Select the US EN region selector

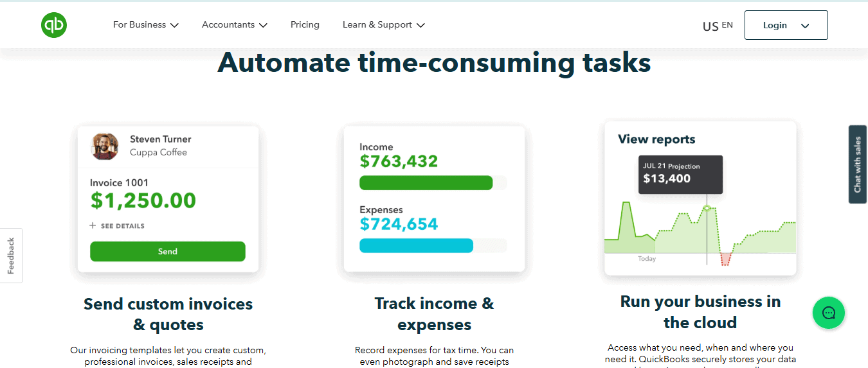pyautogui.click(x=718, y=26)
